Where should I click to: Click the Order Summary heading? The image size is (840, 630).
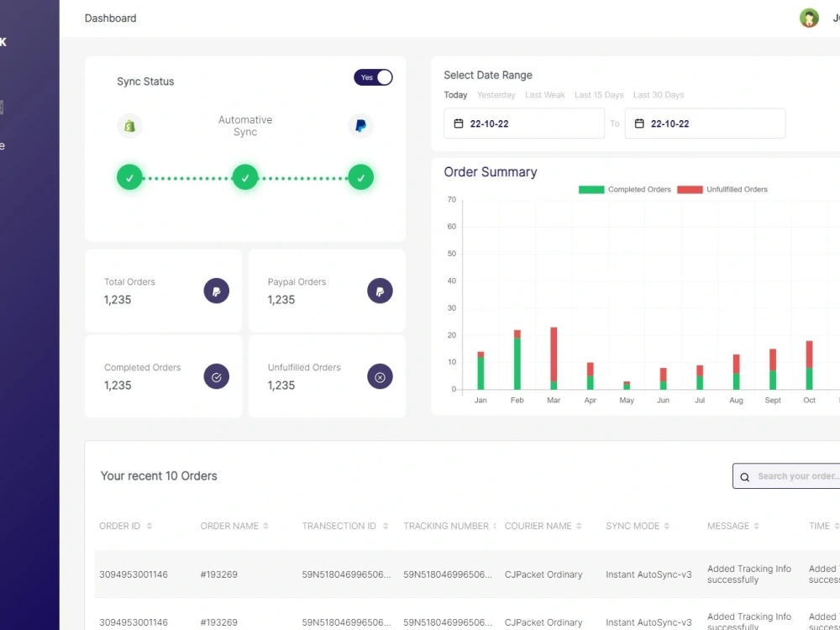point(491,172)
